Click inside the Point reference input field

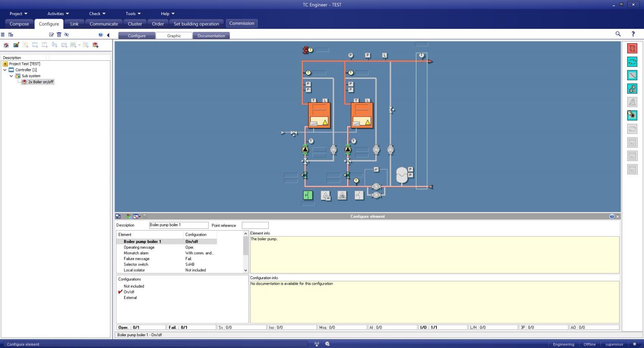(x=255, y=225)
